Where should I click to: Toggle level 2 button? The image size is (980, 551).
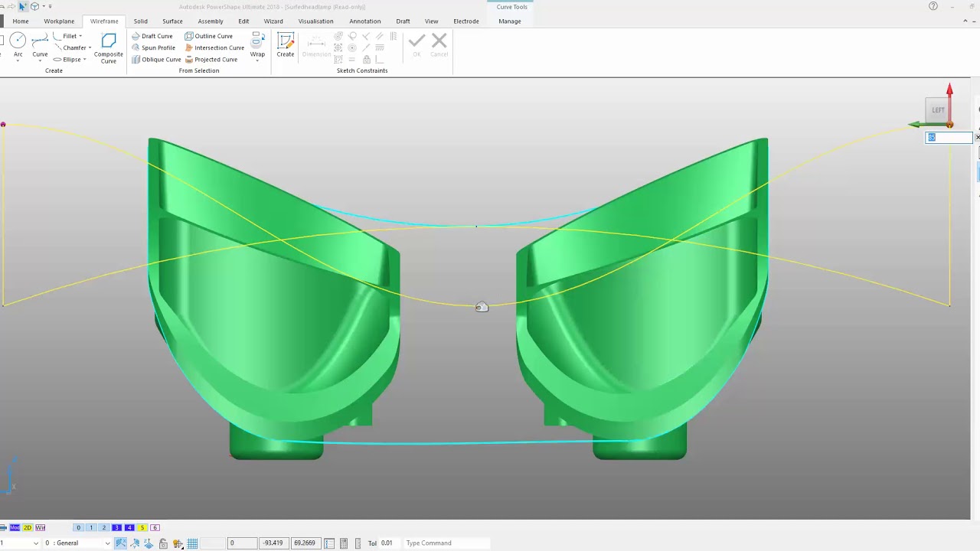pos(104,527)
